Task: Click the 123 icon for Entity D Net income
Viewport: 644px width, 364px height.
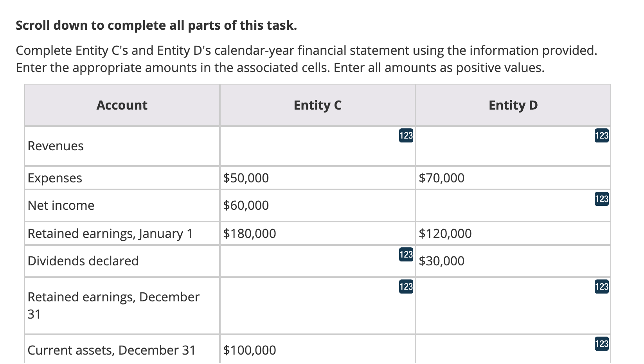Action: pyautogui.click(x=601, y=199)
